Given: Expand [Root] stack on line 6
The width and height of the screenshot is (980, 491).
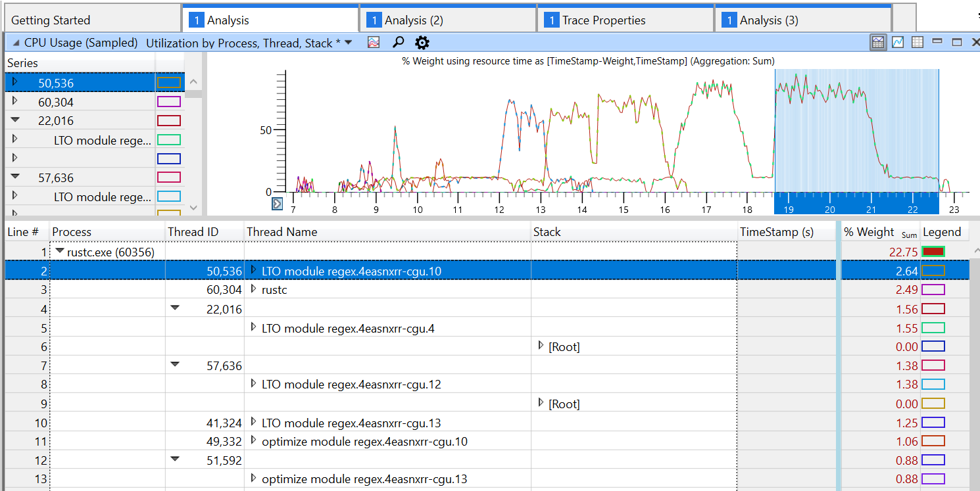Looking at the screenshot, I should point(541,346).
